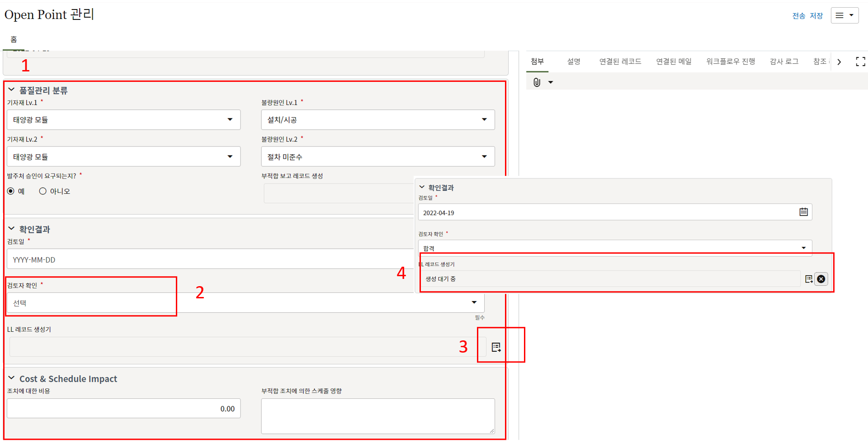Open the hamburger menu at top right

coord(844,15)
